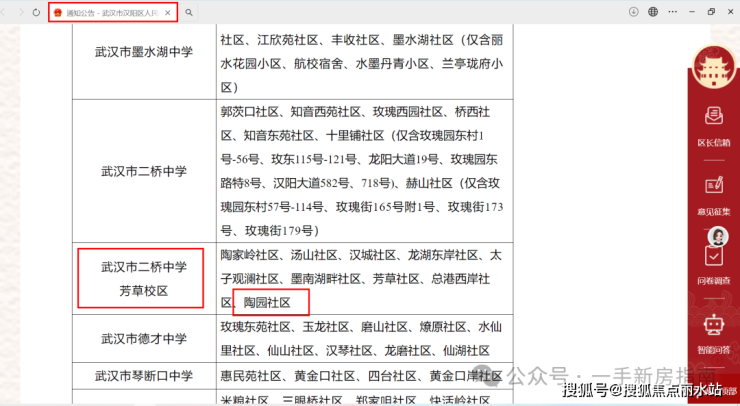Click the 陶园社区 text
The width and height of the screenshot is (740, 406).
point(267,303)
